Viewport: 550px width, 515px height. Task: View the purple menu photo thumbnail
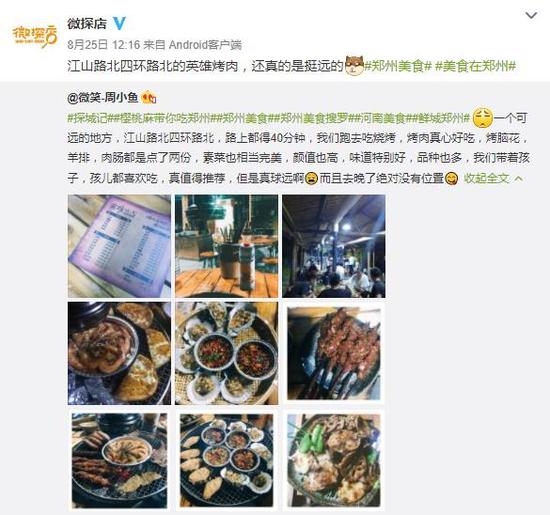coord(119,246)
